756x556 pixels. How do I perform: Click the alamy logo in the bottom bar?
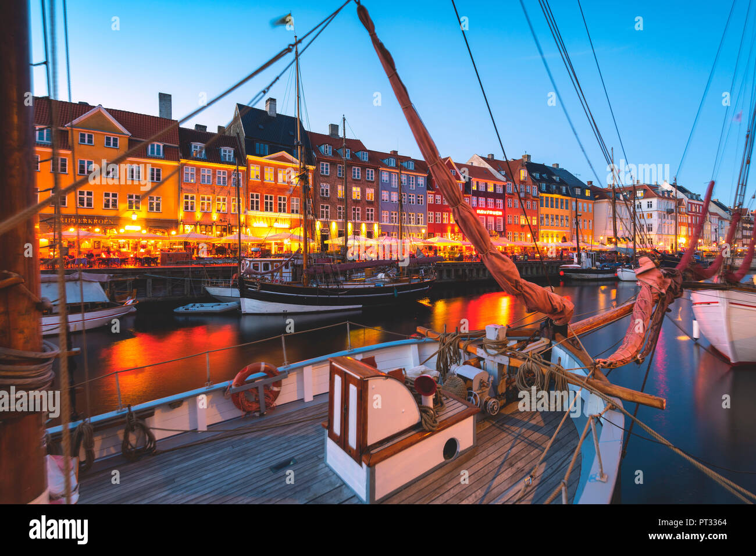click(58, 530)
